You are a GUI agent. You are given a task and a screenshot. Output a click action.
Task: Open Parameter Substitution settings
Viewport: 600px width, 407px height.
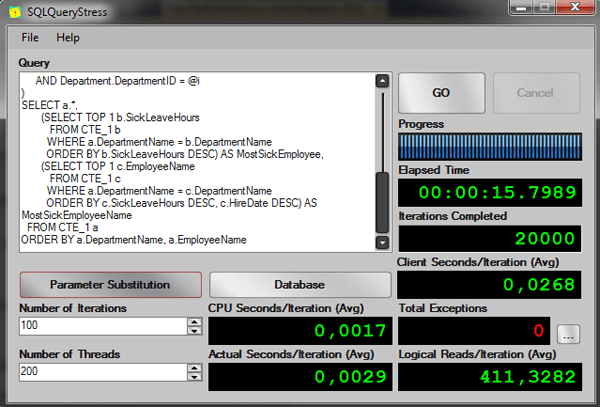(111, 285)
